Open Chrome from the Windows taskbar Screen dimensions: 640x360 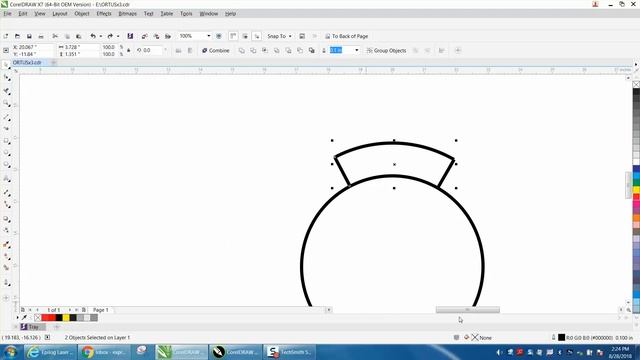click(104, 352)
